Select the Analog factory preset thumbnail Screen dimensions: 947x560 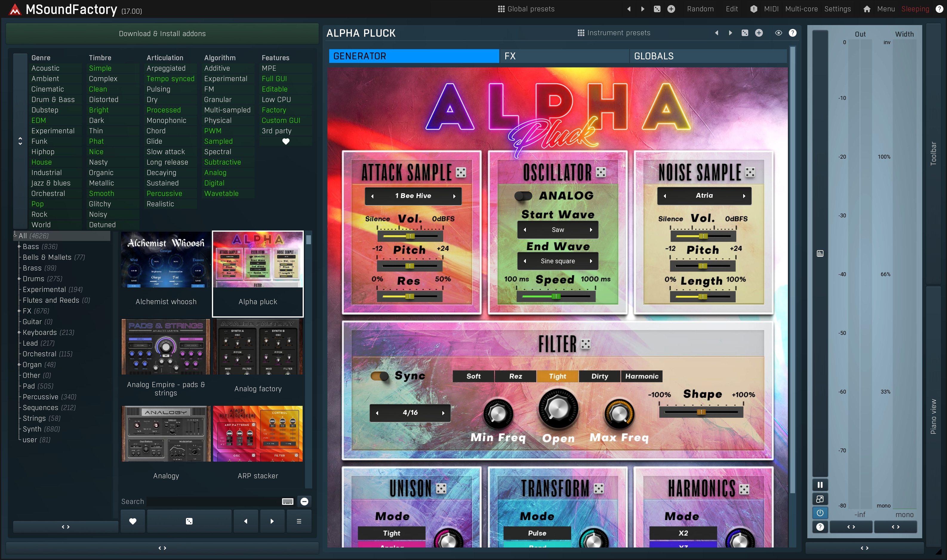[x=258, y=347]
